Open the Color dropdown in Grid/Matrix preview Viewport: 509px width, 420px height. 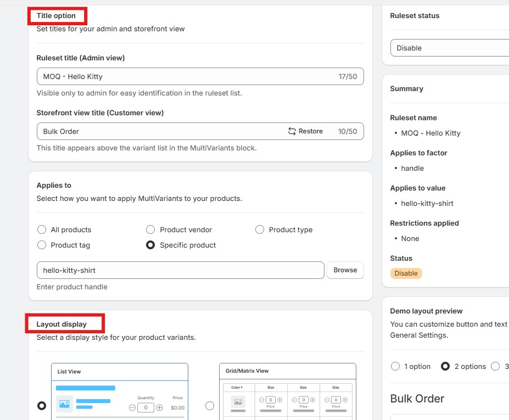pyautogui.click(x=236, y=388)
